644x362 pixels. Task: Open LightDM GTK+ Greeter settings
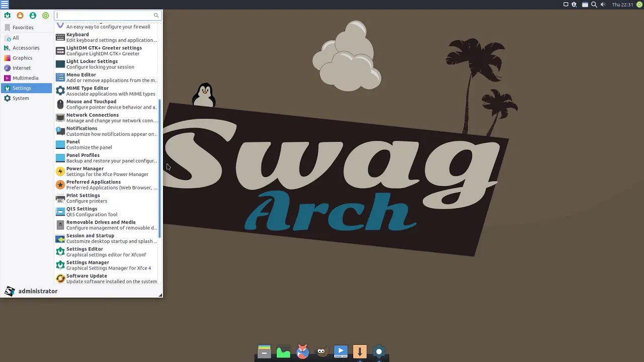point(106,51)
